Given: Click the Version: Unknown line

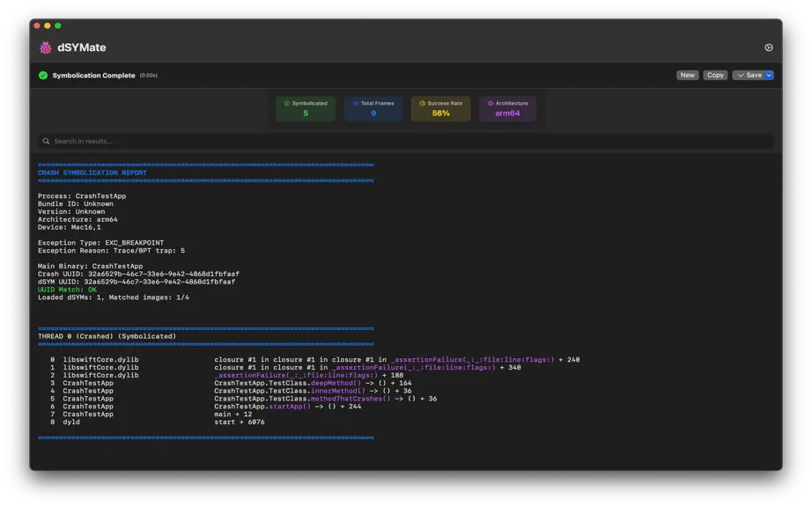Looking at the screenshot, I should (71, 211).
